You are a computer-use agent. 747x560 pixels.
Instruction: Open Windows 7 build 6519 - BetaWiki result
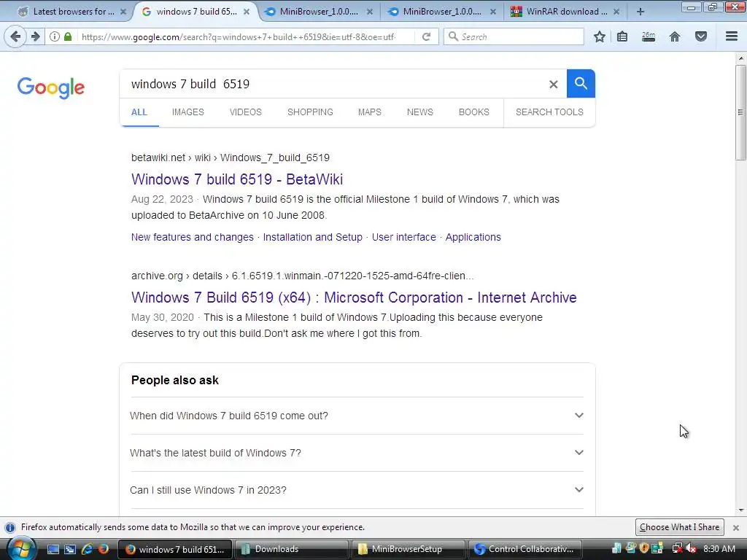[237, 179]
